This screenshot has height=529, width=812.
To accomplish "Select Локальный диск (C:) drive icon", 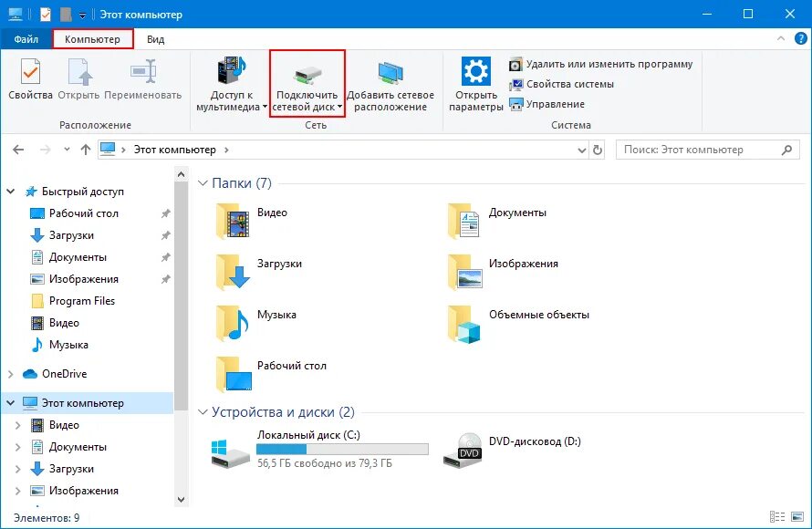I will pos(231,454).
